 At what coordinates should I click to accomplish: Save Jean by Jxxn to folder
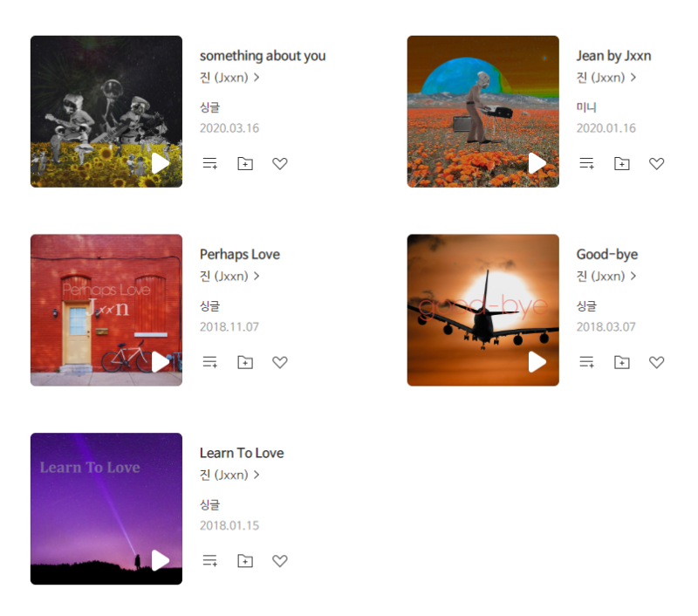(621, 163)
